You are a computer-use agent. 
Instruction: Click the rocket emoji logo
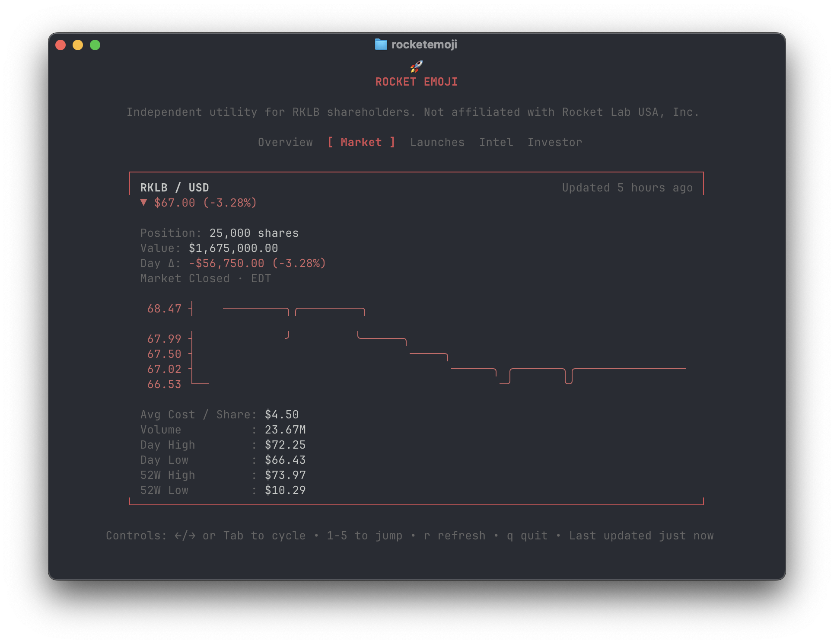click(416, 66)
